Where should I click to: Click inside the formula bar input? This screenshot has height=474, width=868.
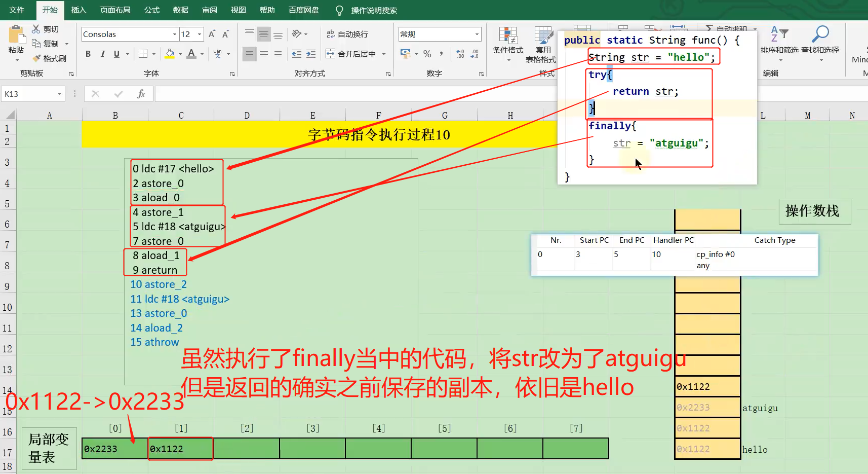(357, 94)
